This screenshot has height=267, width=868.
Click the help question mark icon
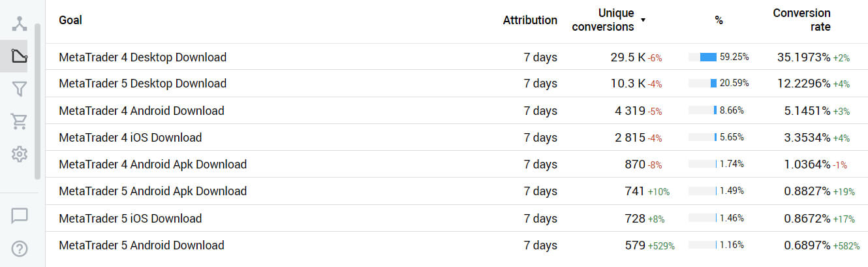coord(20,249)
